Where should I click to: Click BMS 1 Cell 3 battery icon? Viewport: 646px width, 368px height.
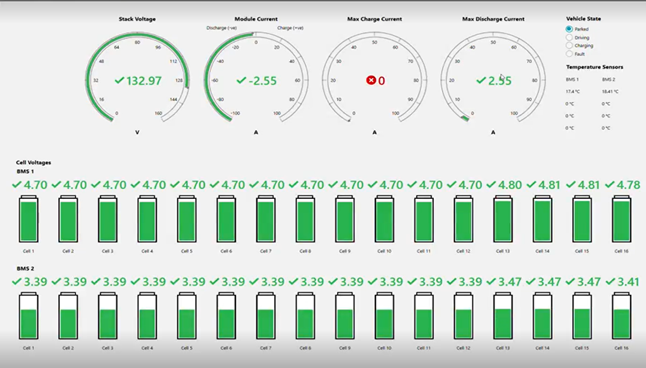pos(108,219)
